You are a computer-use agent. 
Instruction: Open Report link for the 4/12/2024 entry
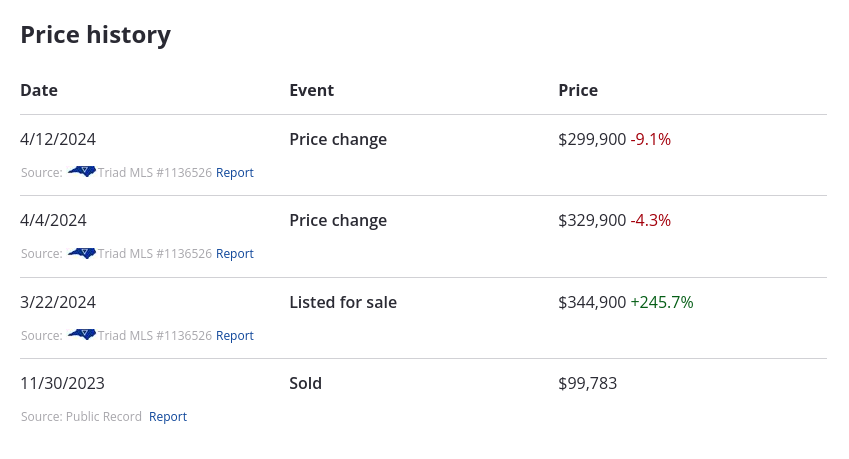235,173
